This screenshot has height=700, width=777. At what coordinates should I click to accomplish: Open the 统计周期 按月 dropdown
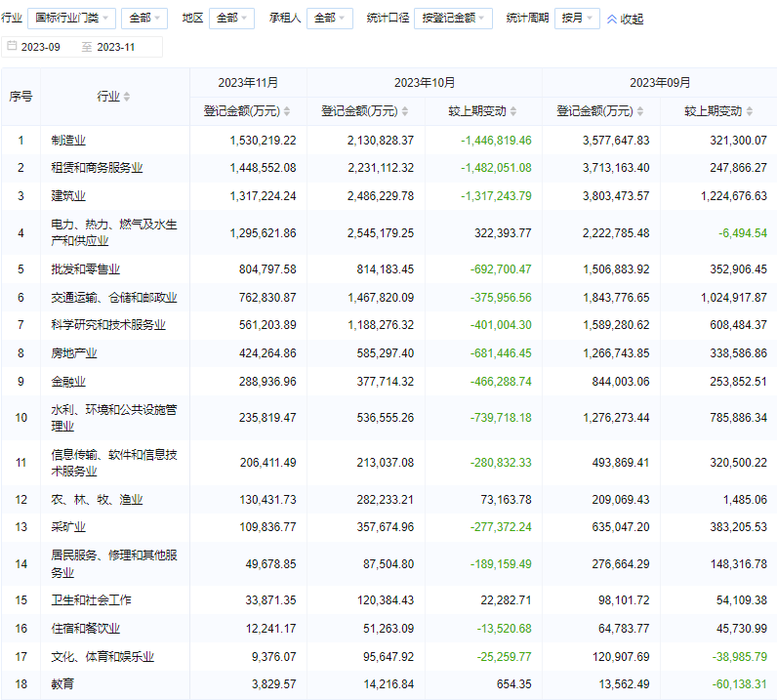tap(577, 19)
